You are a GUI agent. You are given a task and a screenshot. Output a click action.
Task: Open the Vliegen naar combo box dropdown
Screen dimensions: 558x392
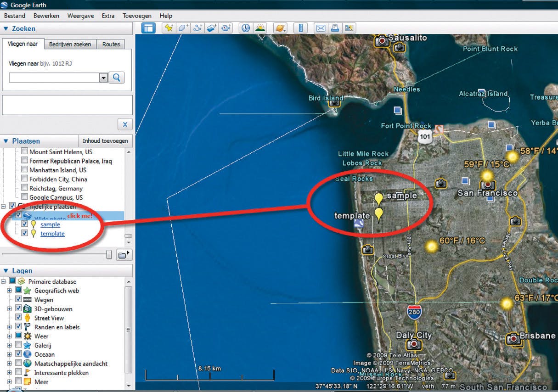coord(103,78)
